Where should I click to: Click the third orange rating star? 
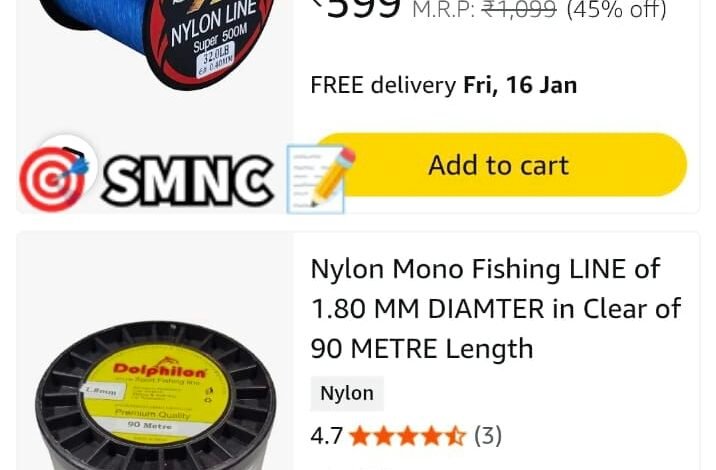tap(407, 436)
